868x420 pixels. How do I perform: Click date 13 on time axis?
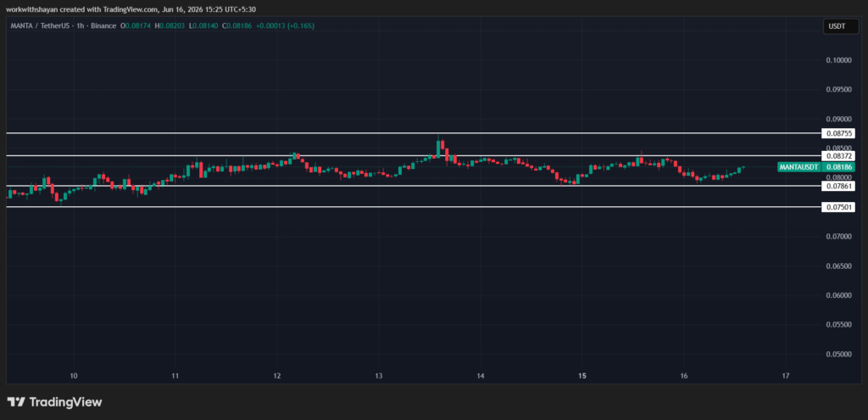(x=379, y=376)
